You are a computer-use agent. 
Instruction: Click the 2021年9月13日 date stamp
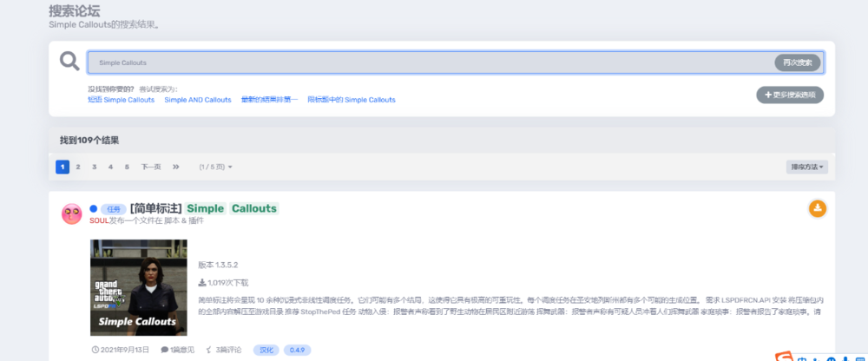tap(121, 350)
